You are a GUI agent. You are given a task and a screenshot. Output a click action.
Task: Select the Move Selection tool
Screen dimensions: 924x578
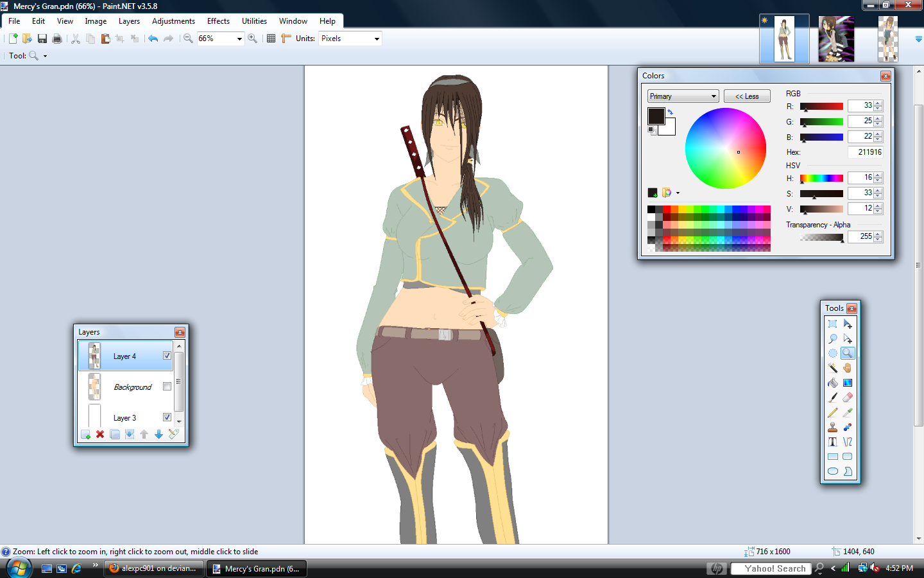pyautogui.click(x=848, y=338)
